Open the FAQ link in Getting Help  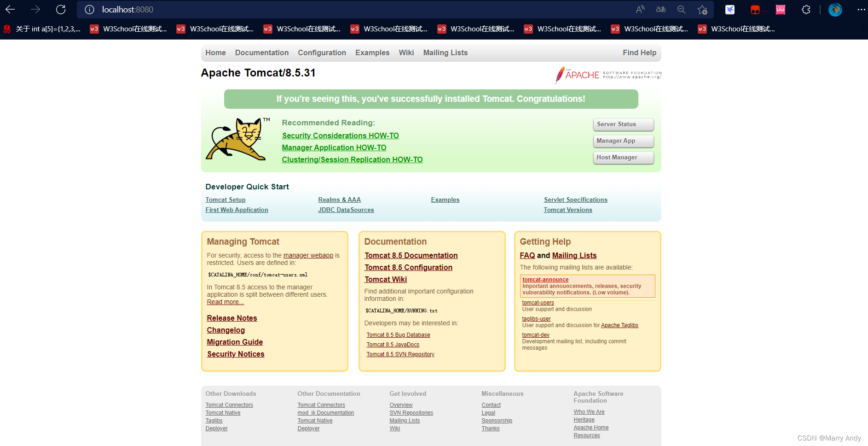527,256
